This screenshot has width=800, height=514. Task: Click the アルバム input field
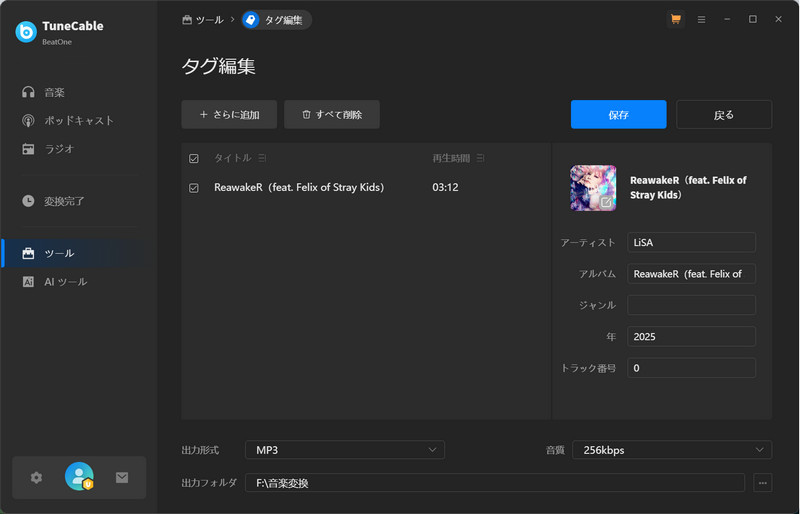tap(691, 274)
